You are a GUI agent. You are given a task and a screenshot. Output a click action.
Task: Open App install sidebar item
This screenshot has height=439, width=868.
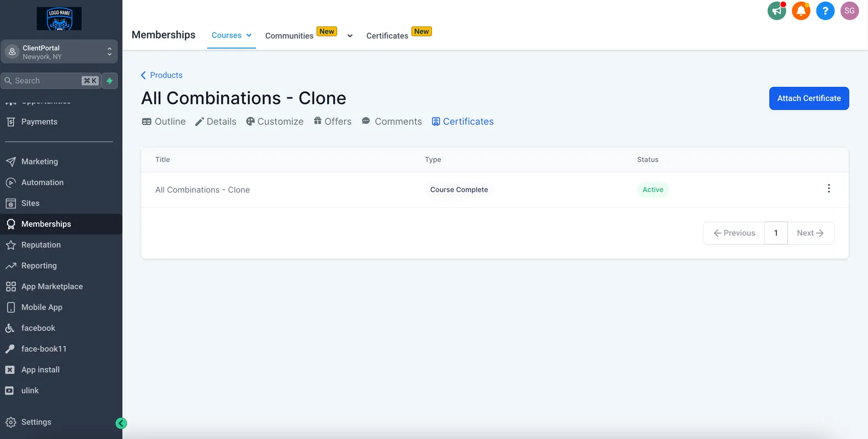point(61,370)
